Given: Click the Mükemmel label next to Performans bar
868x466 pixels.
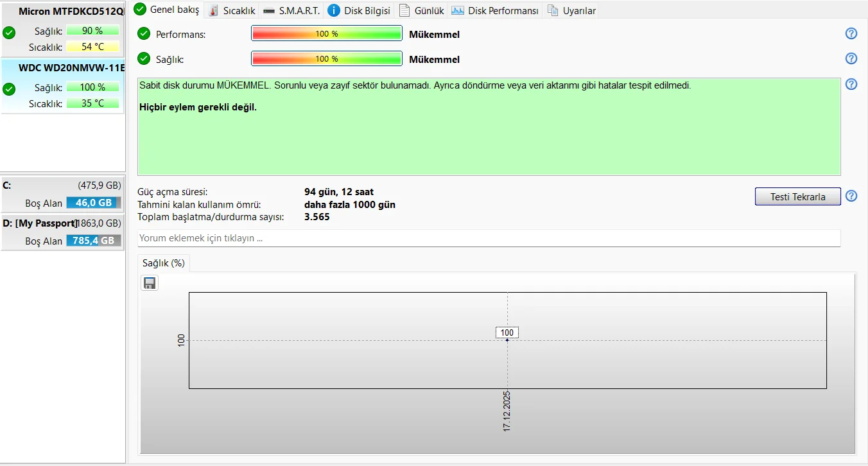Looking at the screenshot, I should [x=435, y=35].
